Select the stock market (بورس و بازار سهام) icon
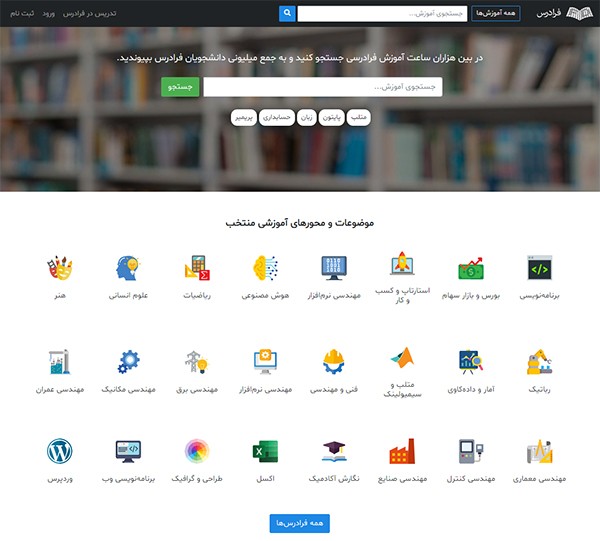 click(471, 268)
